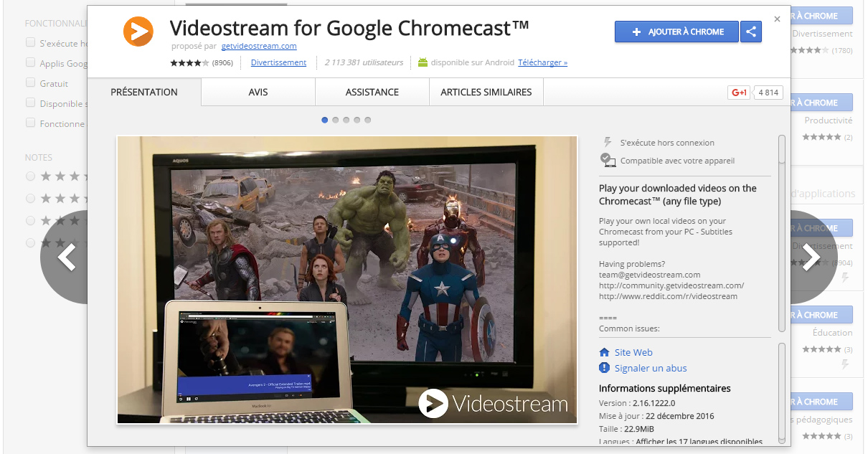Click the green Android robot icon

point(423,62)
